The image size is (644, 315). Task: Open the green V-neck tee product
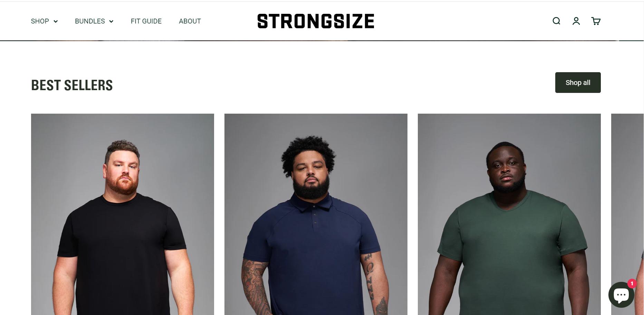509,214
